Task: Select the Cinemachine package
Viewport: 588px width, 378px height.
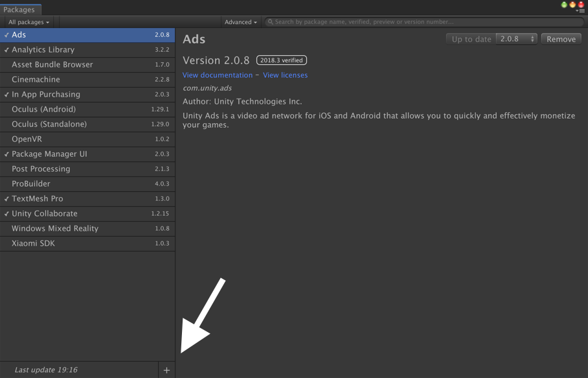Action: [x=87, y=80]
